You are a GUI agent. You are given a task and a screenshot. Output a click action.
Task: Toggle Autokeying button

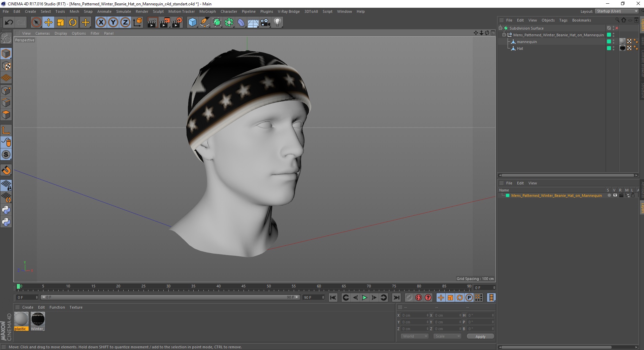[x=419, y=297]
